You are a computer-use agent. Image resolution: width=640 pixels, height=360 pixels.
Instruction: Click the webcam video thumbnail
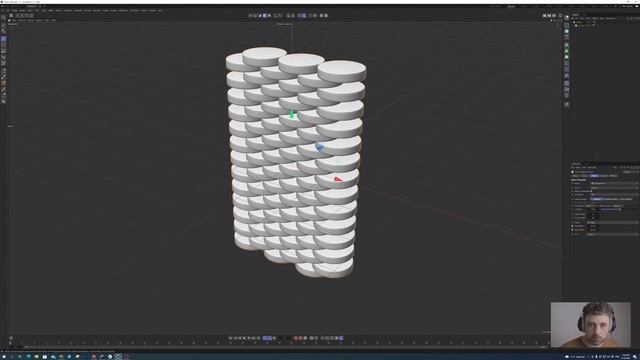591,325
